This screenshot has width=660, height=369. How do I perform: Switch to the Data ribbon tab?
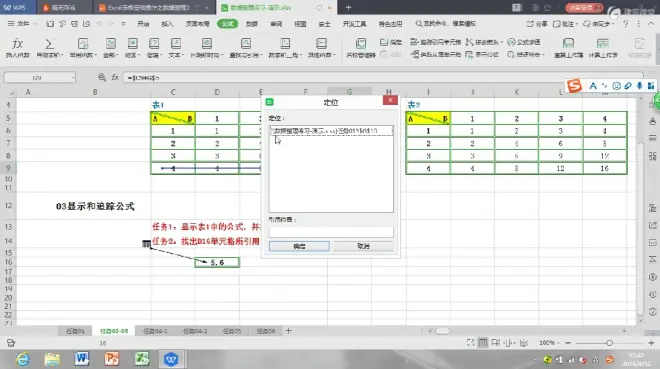252,24
